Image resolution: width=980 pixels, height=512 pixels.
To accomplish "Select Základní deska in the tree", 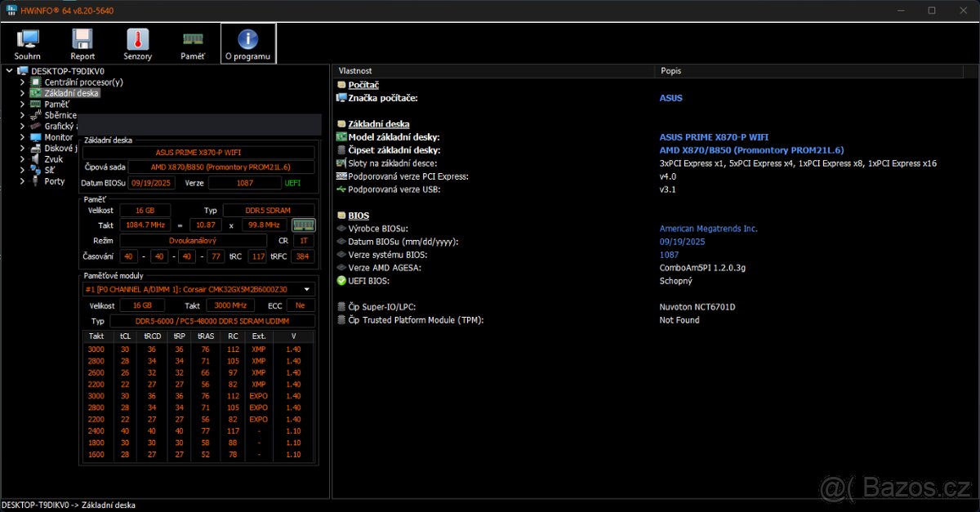I will pos(71,93).
